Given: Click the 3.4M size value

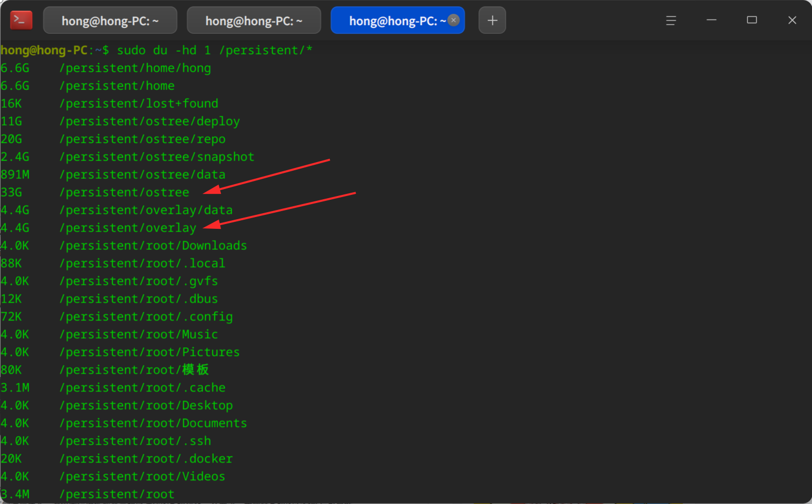Looking at the screenshot, I should (15, 494).
